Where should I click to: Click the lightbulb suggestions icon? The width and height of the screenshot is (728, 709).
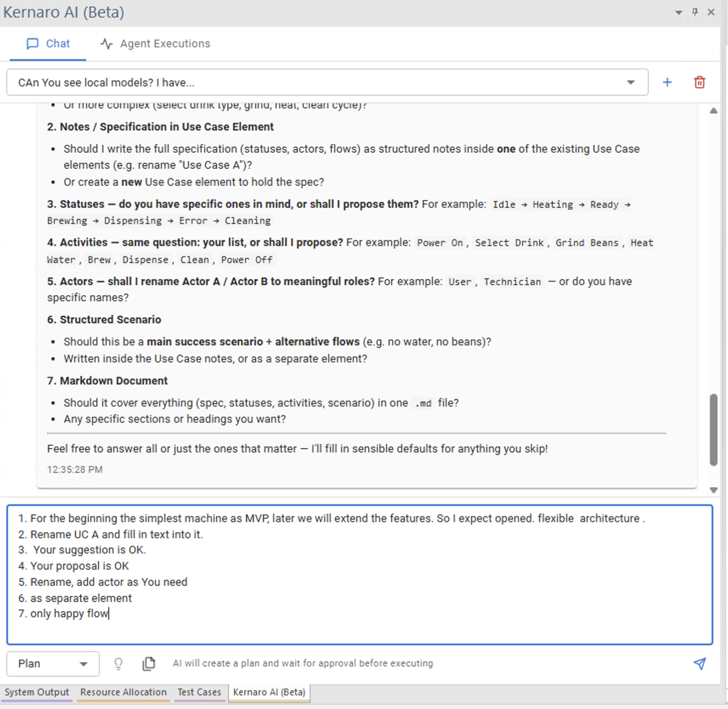click(118, 663)
